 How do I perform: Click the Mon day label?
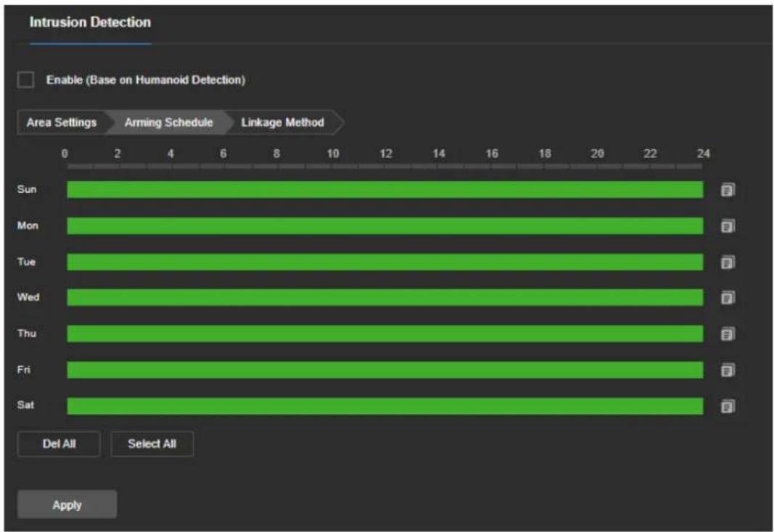[28, 225]
